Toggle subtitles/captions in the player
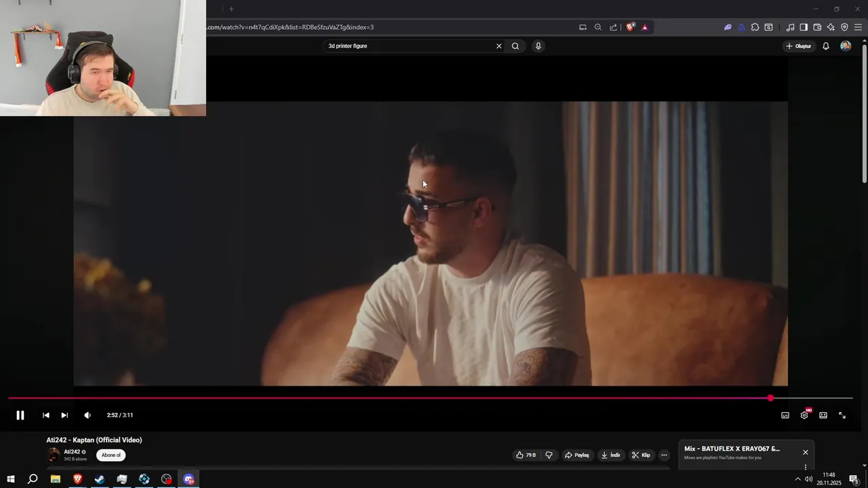Viewport: 868px width, 488px height. [x=785, y=415]
